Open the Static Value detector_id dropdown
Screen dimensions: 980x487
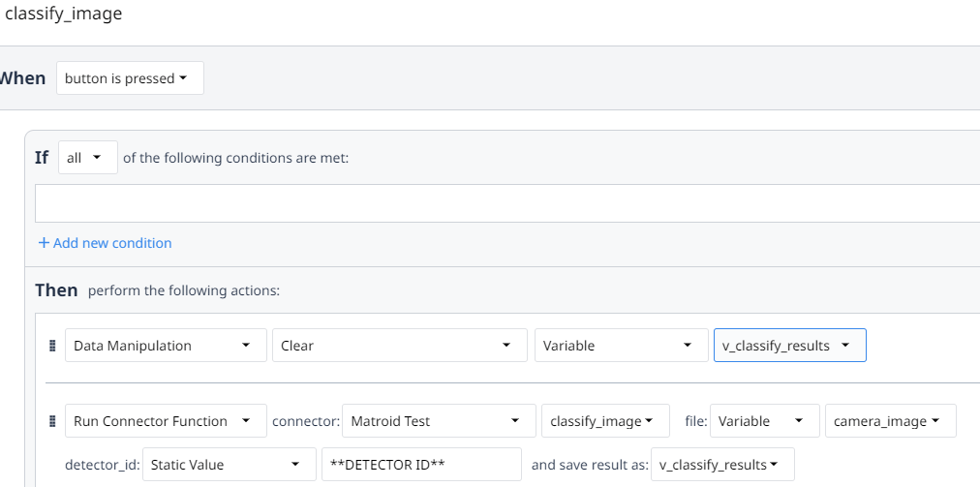pos(229,465)
